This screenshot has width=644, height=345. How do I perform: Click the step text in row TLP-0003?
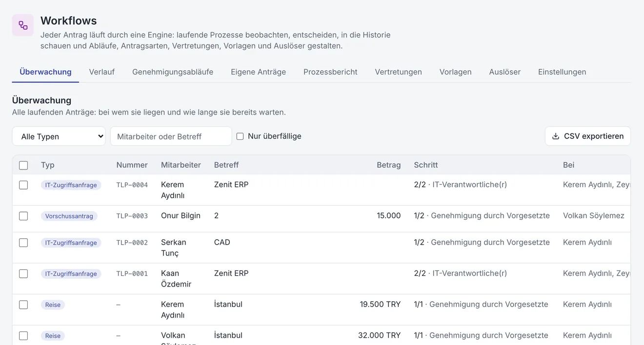click(x=482, y=215)
